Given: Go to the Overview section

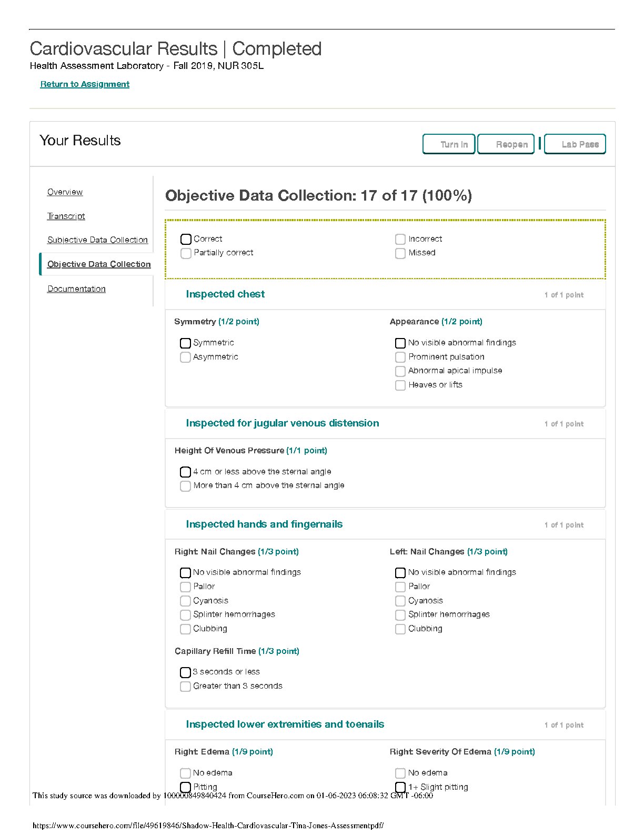Looking at the screenshot, I should coord(65,192).
